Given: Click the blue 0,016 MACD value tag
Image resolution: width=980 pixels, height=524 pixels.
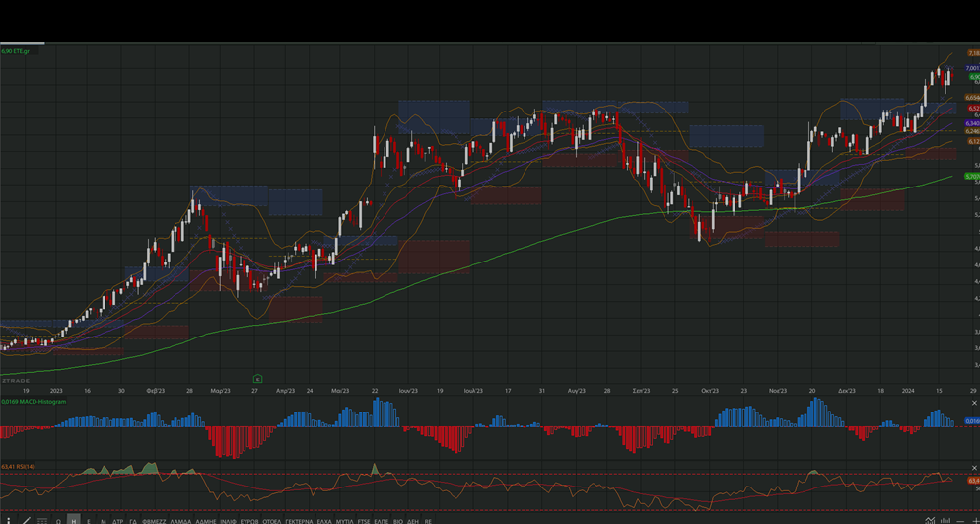Looking at the screenshot, I should click(972, 421).
